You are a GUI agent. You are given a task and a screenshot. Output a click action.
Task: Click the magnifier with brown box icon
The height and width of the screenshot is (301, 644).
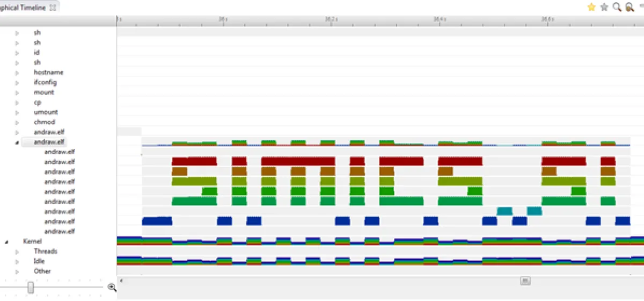(630, 7)
